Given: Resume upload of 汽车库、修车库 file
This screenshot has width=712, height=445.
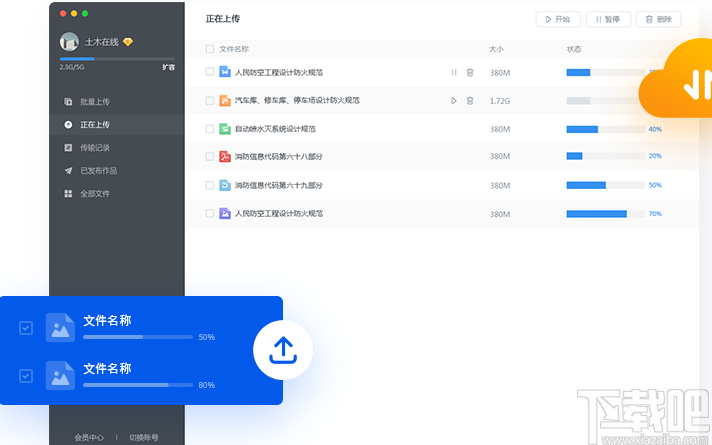Looking at the screenshot, I should tap(454, 101).
